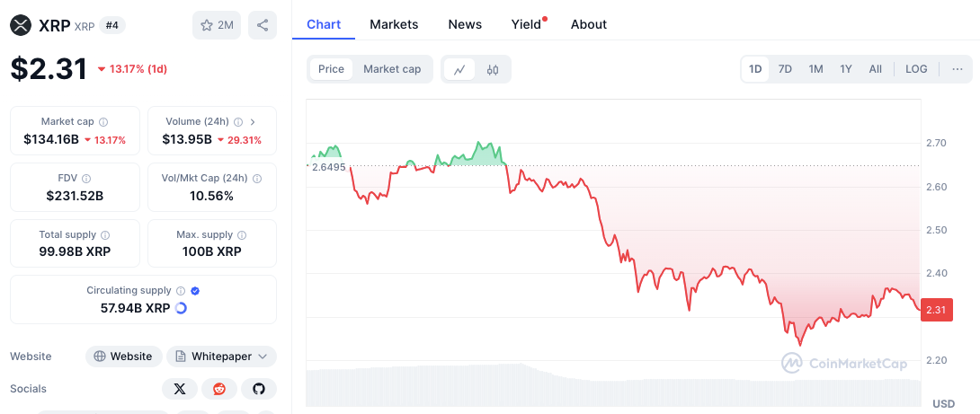Viewport: 980px width, 414px height.
Task: Open the GitHub social link
Action: point(259,389)
